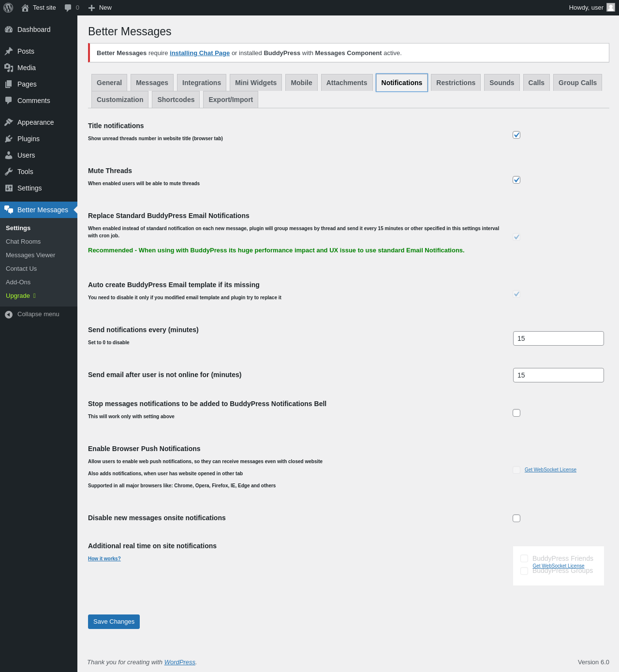The height and width of the screenshot is (672, 619).
Task: Click the Posts pushpin icon
Action: pos(9,51)
